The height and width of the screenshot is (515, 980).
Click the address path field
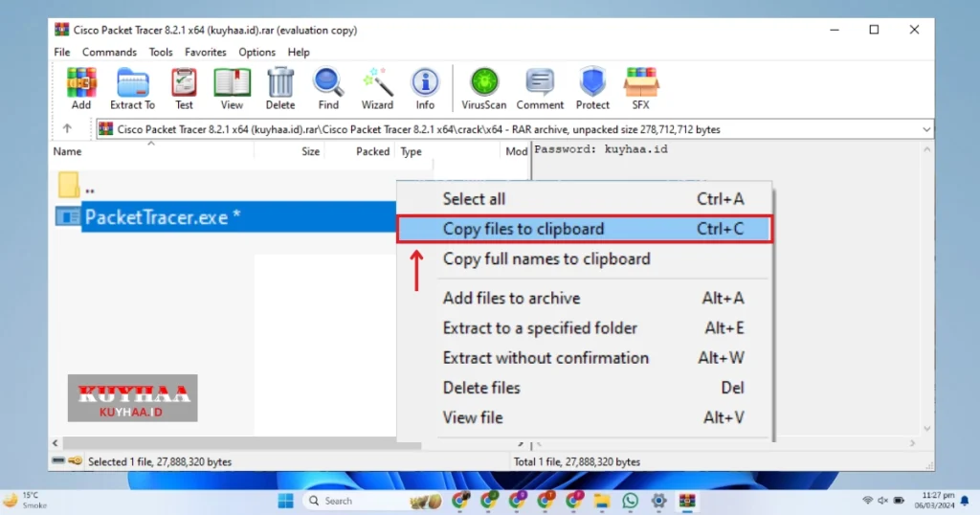click(x=515, y=129)
